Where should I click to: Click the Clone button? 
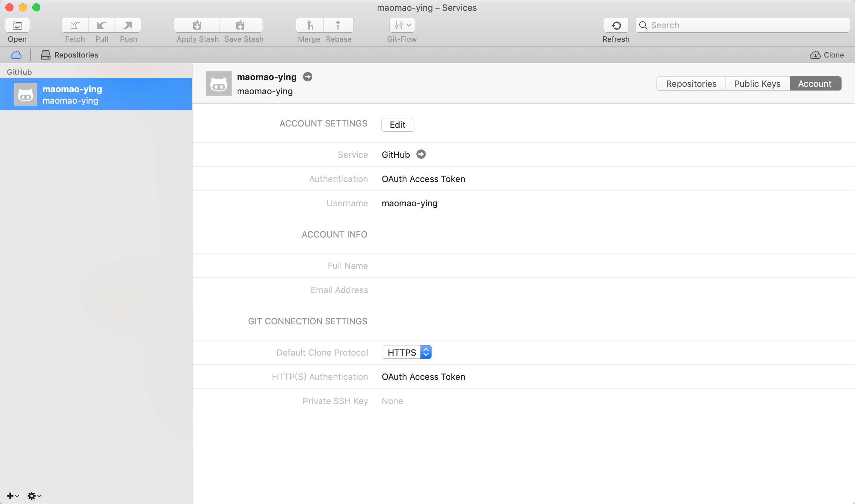tap(827, 55)
